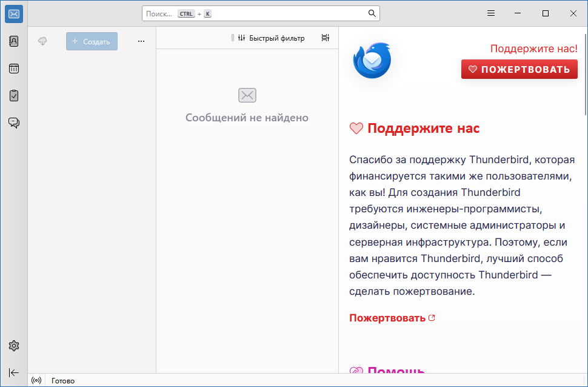Click the magnifier icon in search box

[372, 13]
